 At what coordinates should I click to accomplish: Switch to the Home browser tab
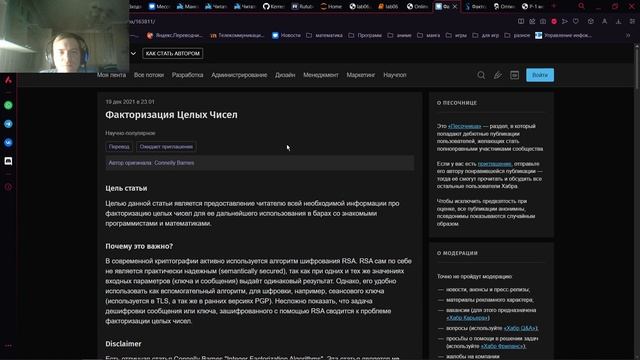click(331, 7)
